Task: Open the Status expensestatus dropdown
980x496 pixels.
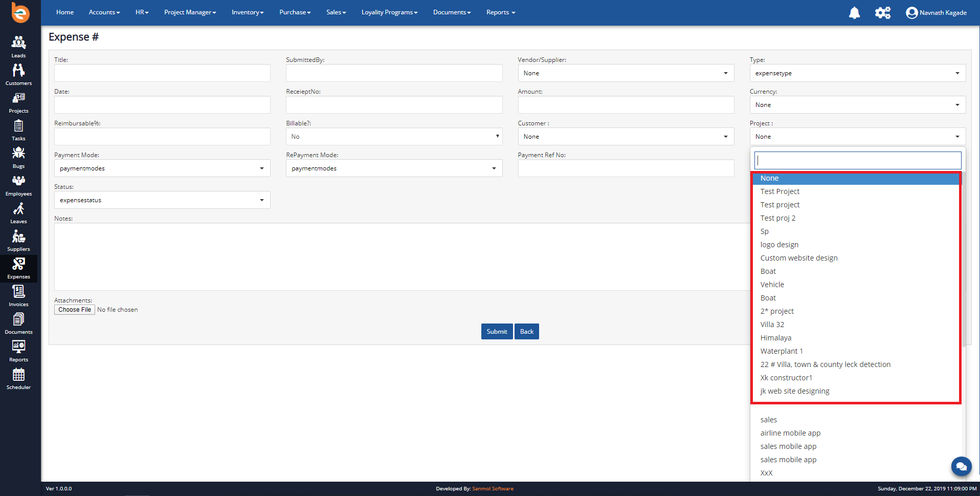Action: (162, 200)
